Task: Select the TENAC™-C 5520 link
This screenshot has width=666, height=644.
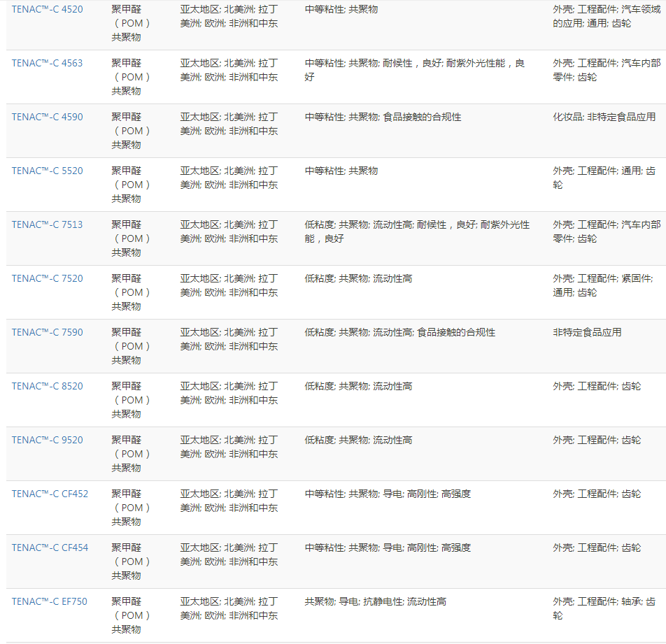Action: [x=47, y=171]
